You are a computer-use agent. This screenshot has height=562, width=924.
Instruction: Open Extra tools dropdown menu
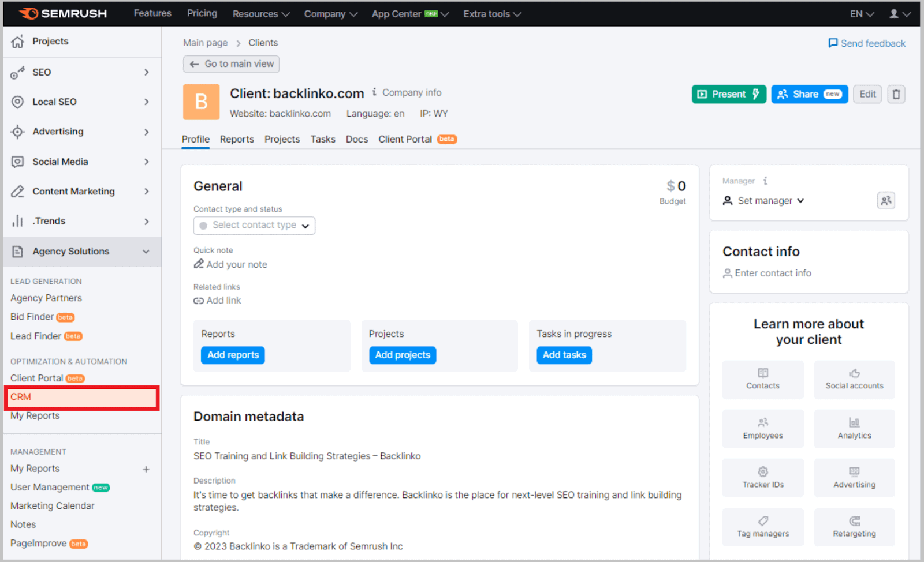point(492,14)
